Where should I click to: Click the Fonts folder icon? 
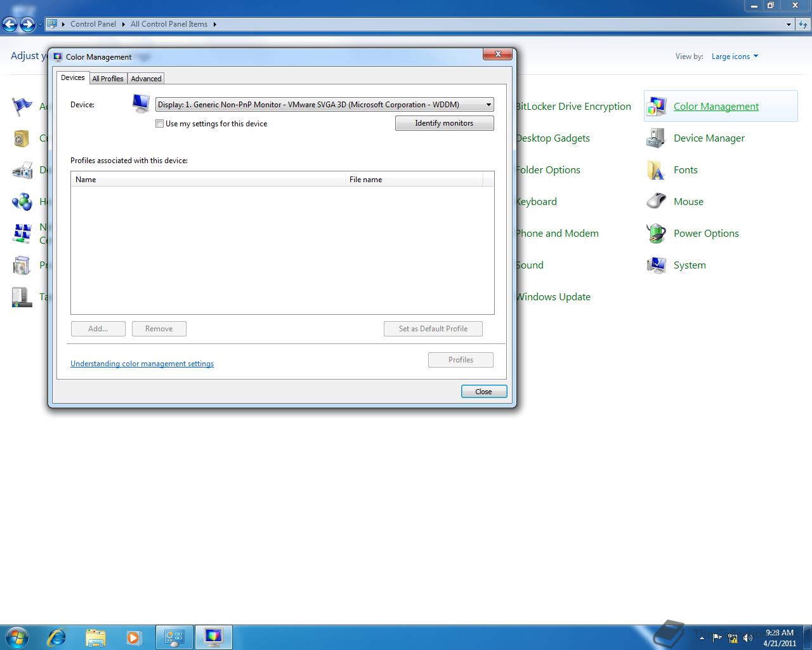pos(657,169)
